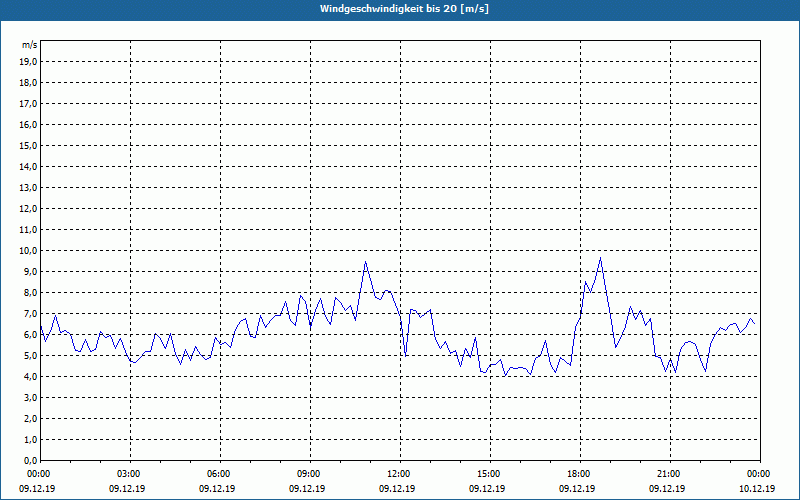This screenshot has width=800, height=500.
Task: Click the y-axis value '19,0'
Action: click(28, 62)
